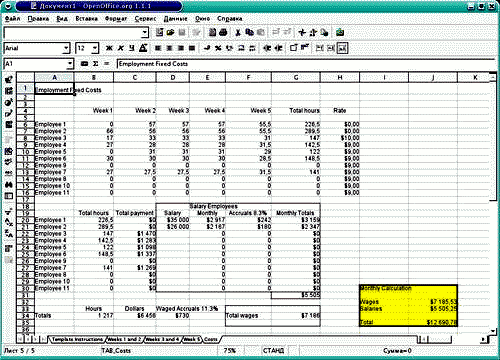Viewport: 500px width, 360px height.
Task: Cut selection with the scissors icon
Action: pyautogui.click(x=238, y=32)
